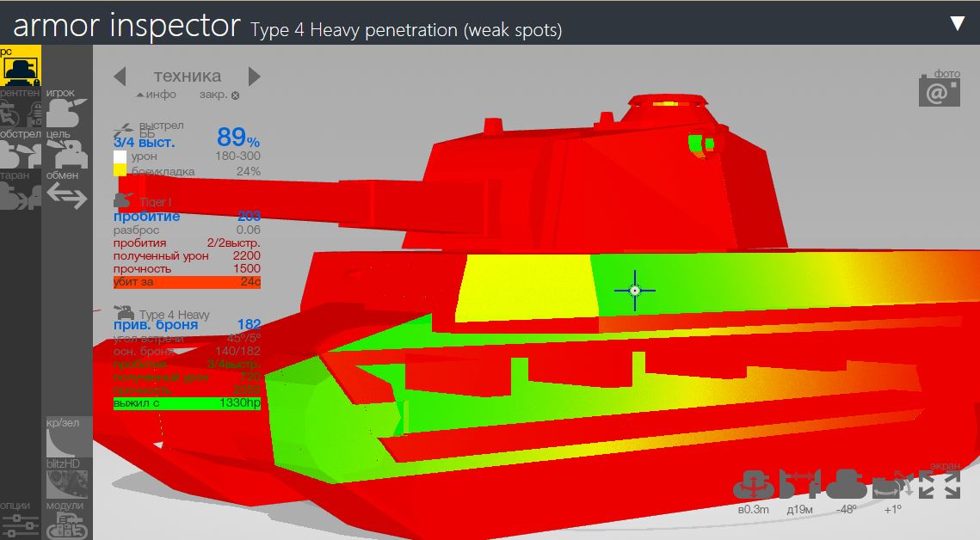Select the цель target tank icon
The image size is (980, 540).
66,154
